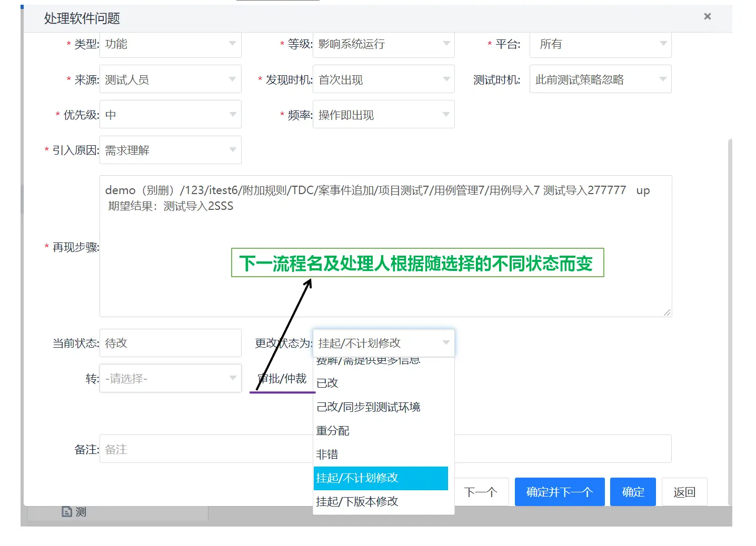Click the 测 document icon behind dialog
756x546 pixels.
[67, 511]
